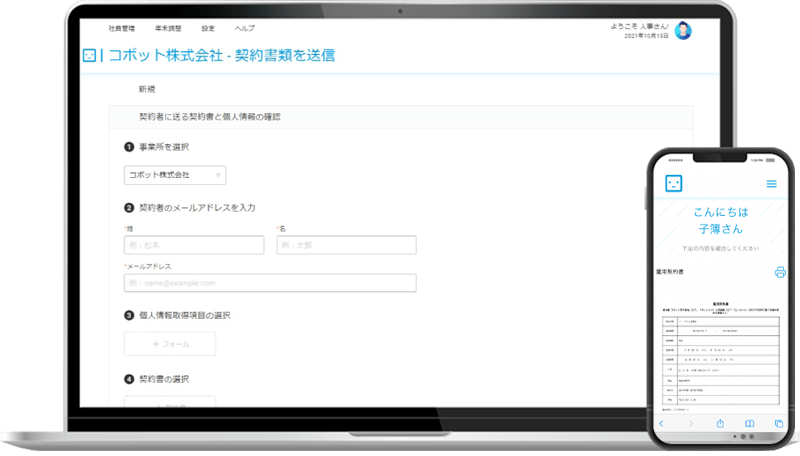The image size is (800, 456).
Task: Tap the こんにちは greeting on the phone
Action: [x=721, y=212]
